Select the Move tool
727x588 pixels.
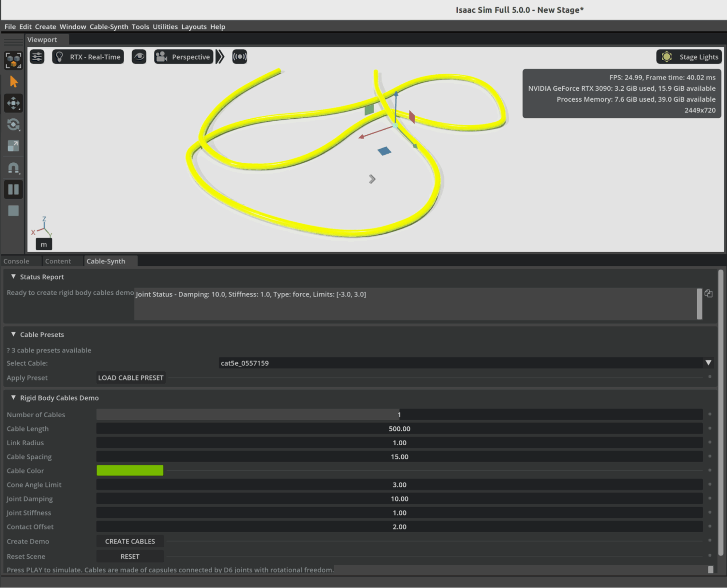[13, 103]
